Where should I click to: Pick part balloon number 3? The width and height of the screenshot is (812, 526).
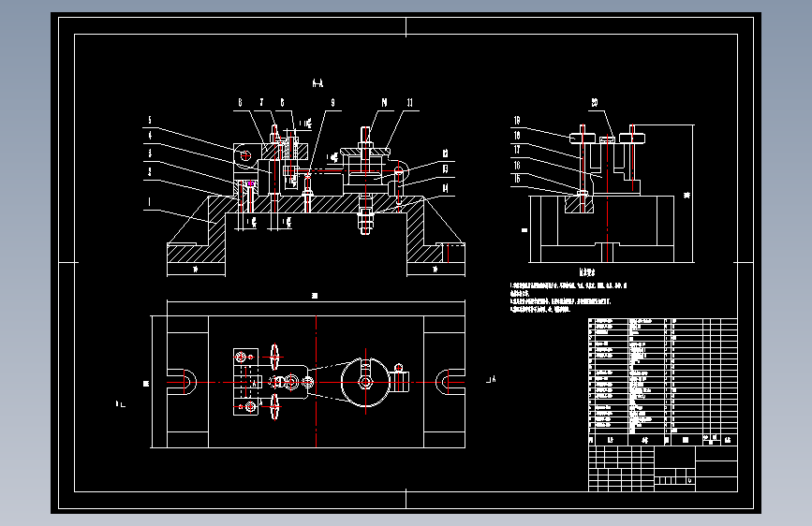[x=150, y=153]
